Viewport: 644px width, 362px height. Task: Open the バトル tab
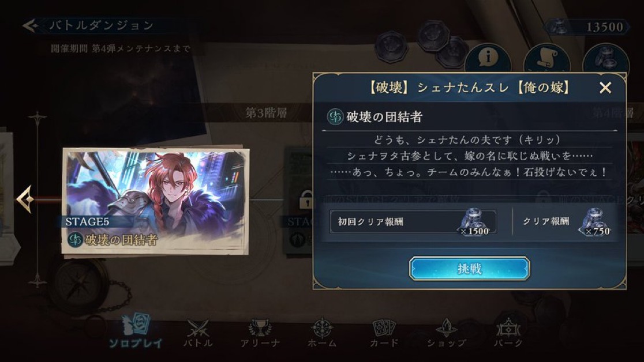click(198, 333)
